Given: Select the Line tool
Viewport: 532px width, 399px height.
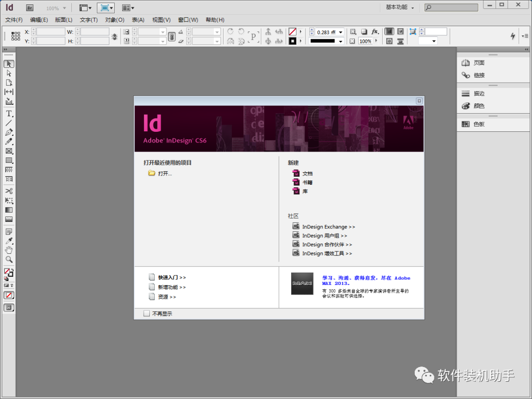Looking at the screenshot, I should point(9,123).
